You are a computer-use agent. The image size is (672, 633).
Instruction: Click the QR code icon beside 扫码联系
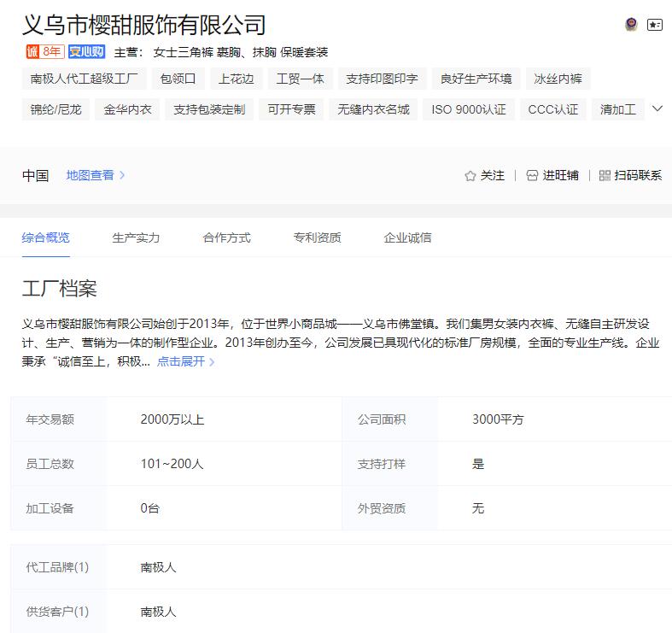click(x=605, y=176)
